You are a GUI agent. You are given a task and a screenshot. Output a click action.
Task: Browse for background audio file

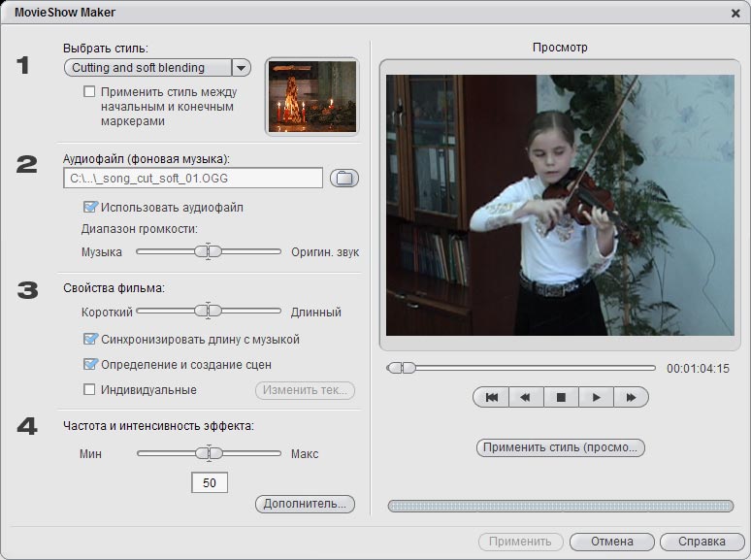(343, 179)
